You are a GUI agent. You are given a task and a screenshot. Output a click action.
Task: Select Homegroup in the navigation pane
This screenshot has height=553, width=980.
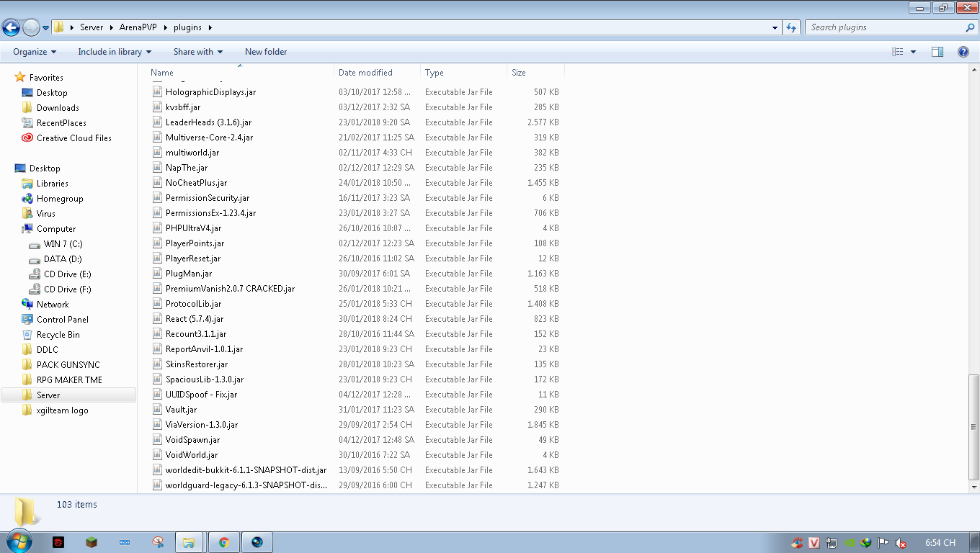[60, 199]
